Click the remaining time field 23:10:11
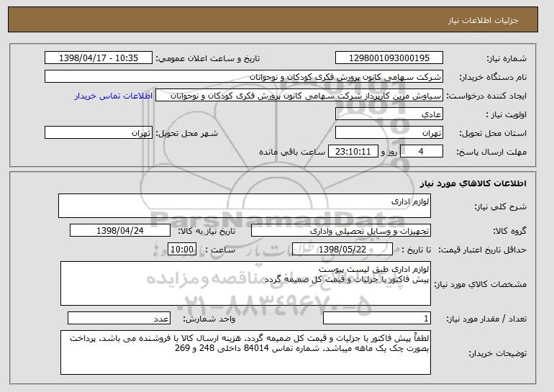 tap(353, 152)
